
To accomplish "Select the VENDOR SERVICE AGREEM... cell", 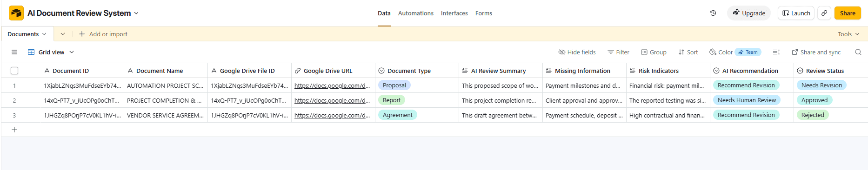I will (x=166, y=115).
